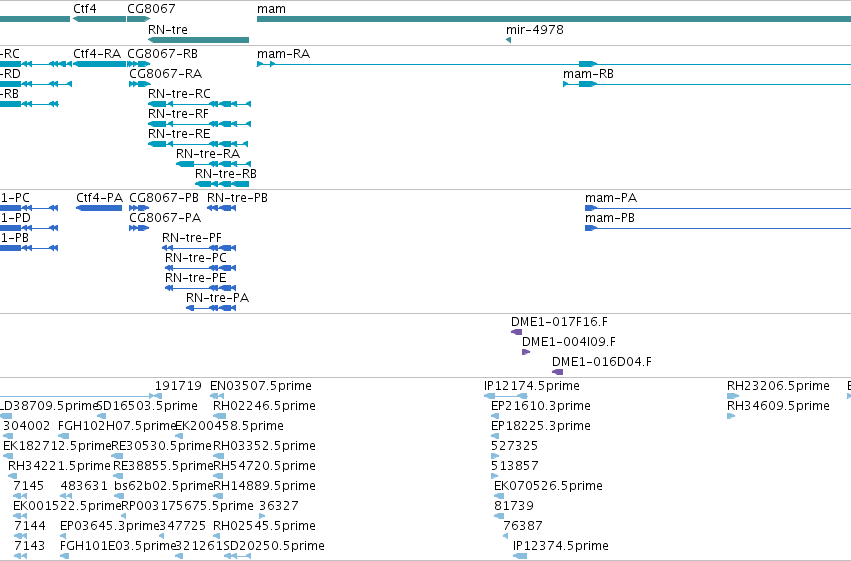Select the feature labeled 81739
Screen dimensions: 851x561
[x=498, y=517]
